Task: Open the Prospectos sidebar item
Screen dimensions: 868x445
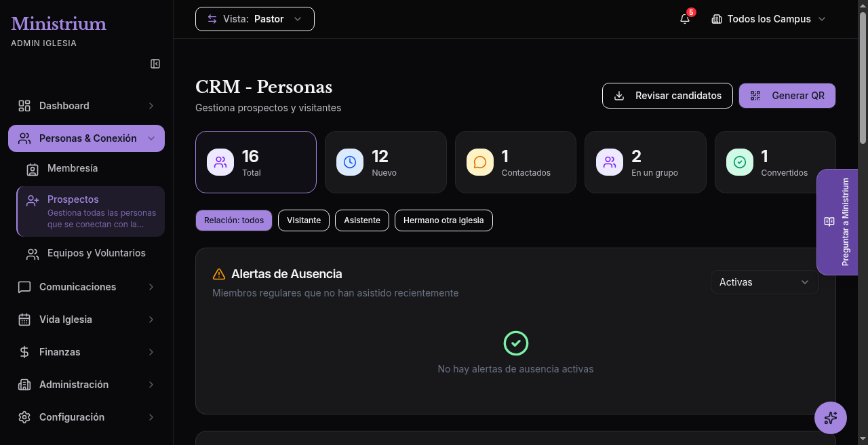Action: [90, 212]
